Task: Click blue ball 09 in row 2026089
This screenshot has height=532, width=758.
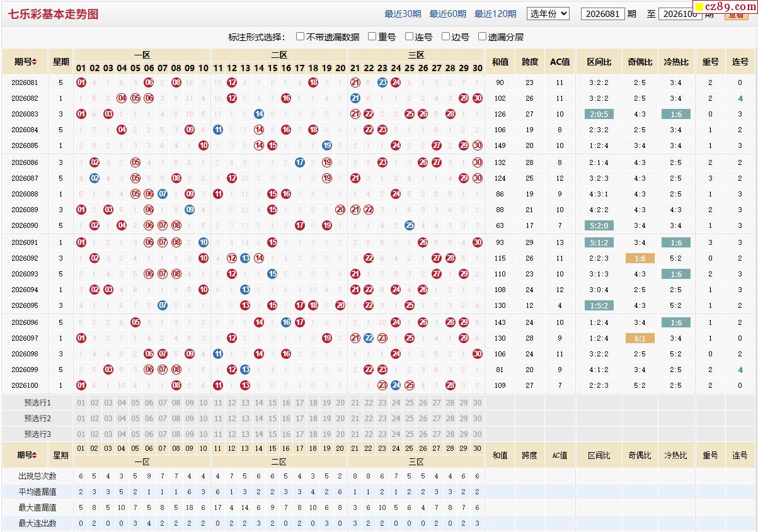Action: (x=190, y=210)
